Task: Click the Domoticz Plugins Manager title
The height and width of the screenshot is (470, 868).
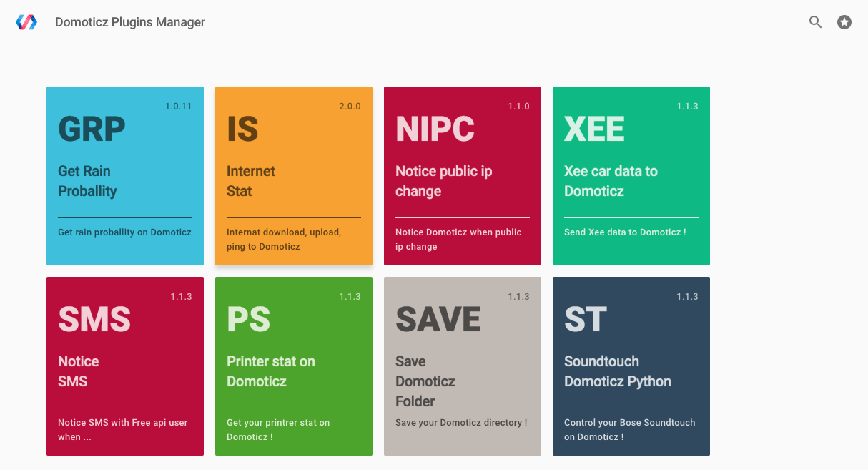Action: [130, 22]
